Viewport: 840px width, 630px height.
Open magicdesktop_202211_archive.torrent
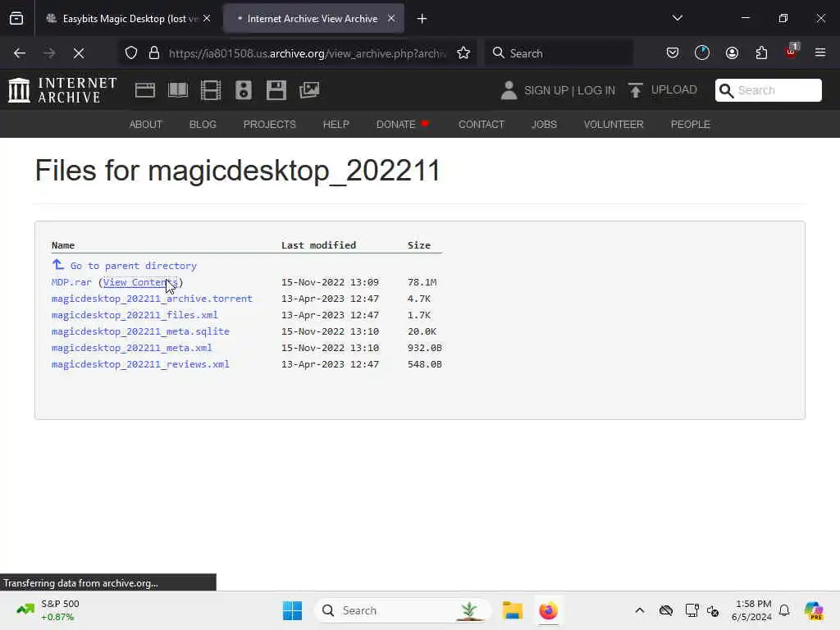pyautogui.click(x=152, y=299)
